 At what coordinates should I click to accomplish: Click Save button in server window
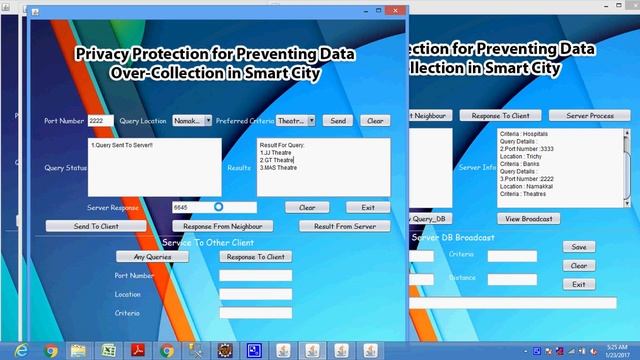(x=579, y=247)
